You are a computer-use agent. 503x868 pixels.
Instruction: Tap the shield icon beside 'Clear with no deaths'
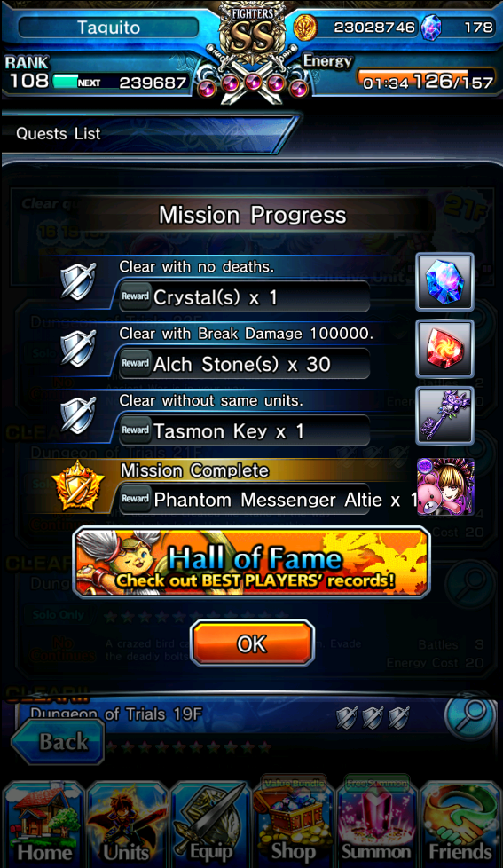[78, 281]
